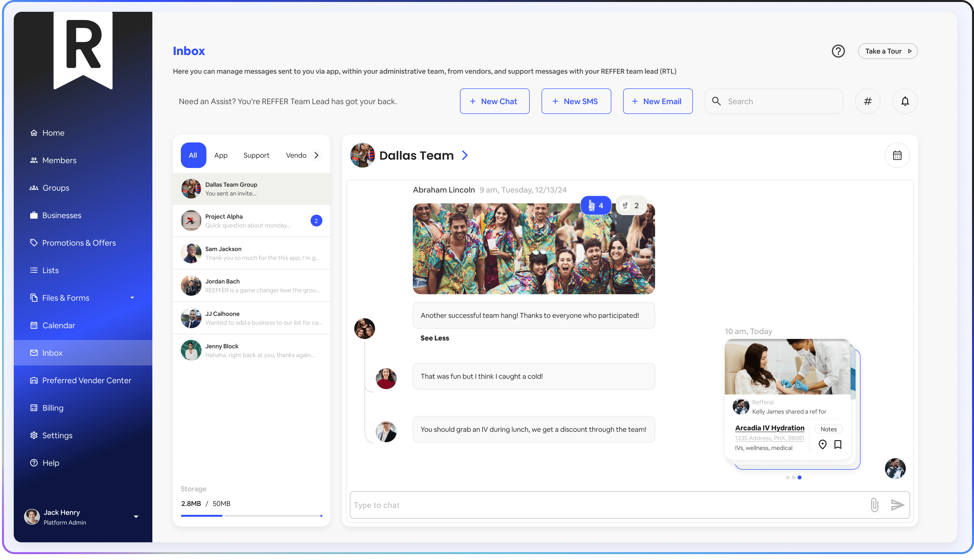Switch to the Vendor inbox tab
Viewport: 974px width, 560px height.
pos(296,155)
